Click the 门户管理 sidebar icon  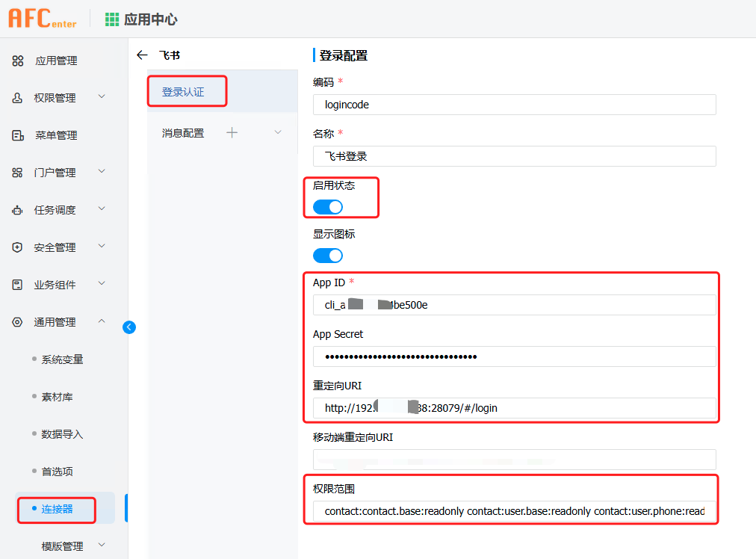(17, 173)
